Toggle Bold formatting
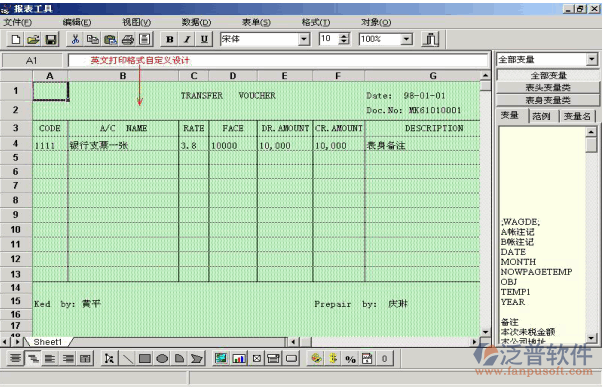Screen dimensions: 603x387 (169, 39)
